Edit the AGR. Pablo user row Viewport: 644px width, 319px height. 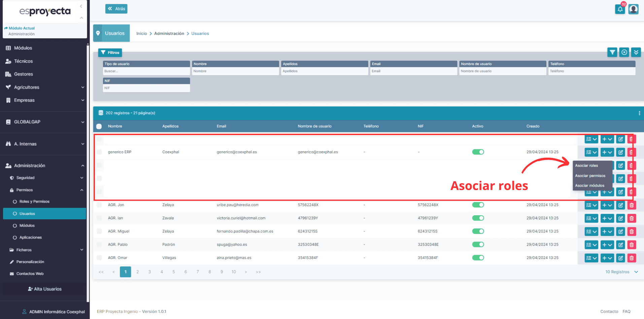[x=620, y=245]
